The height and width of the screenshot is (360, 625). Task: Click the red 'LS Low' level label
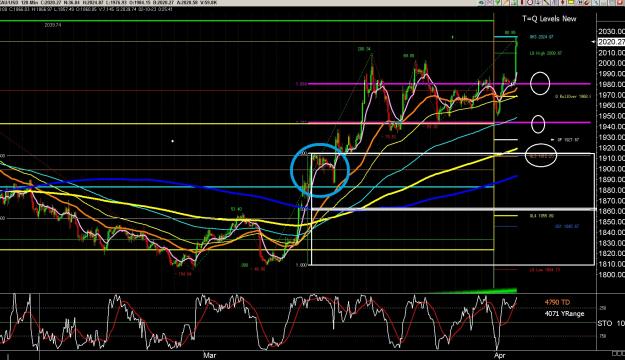(x=544, y=270)
